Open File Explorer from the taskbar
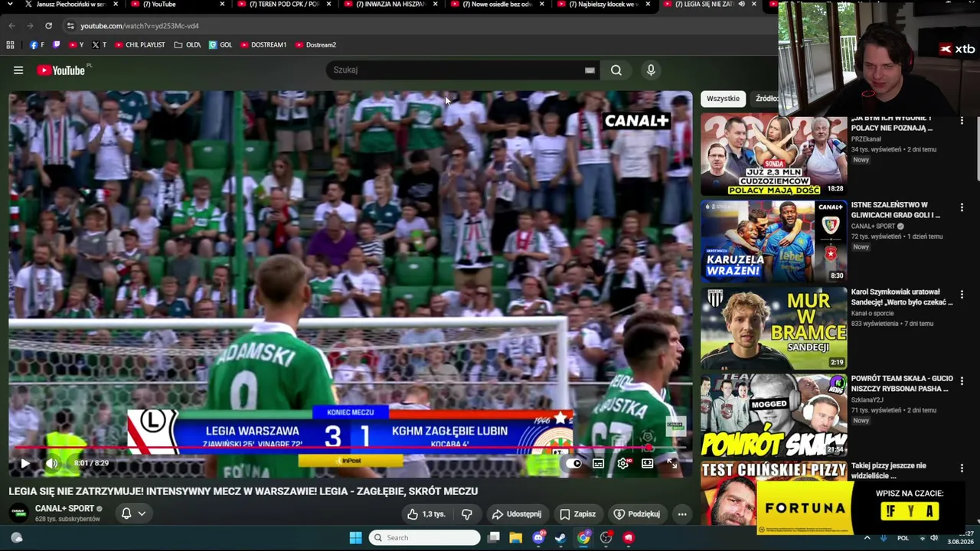 (x=516, y=538)
